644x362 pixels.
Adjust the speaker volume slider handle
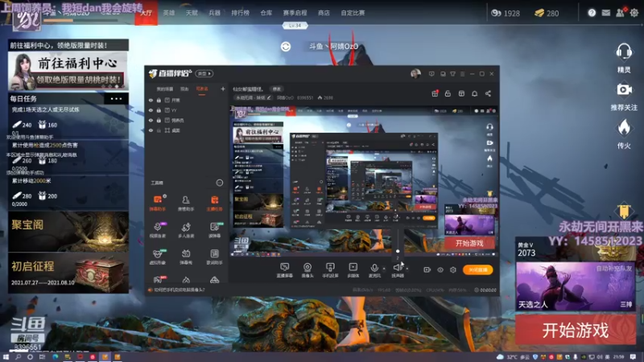pos(398,251)
